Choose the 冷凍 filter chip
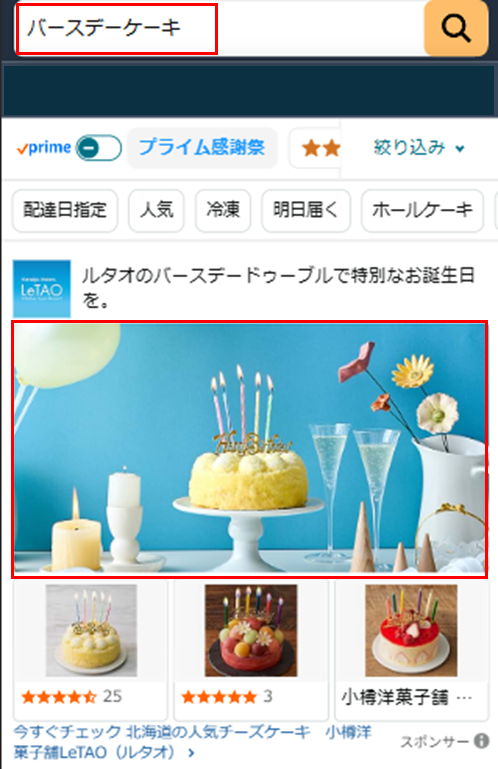The height and width of the screenshot is (769, 498). [x=223, y=210]
